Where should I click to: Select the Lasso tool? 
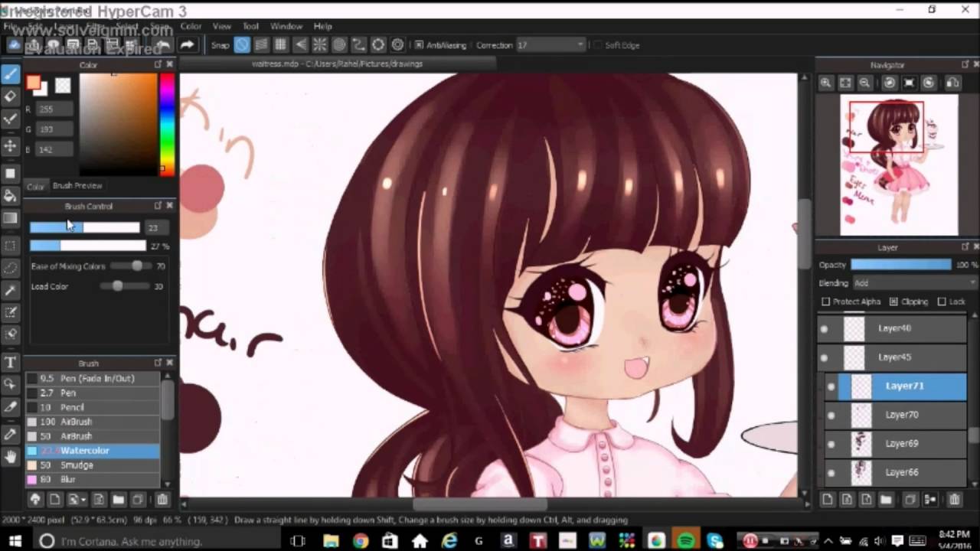tap(11, 268)
